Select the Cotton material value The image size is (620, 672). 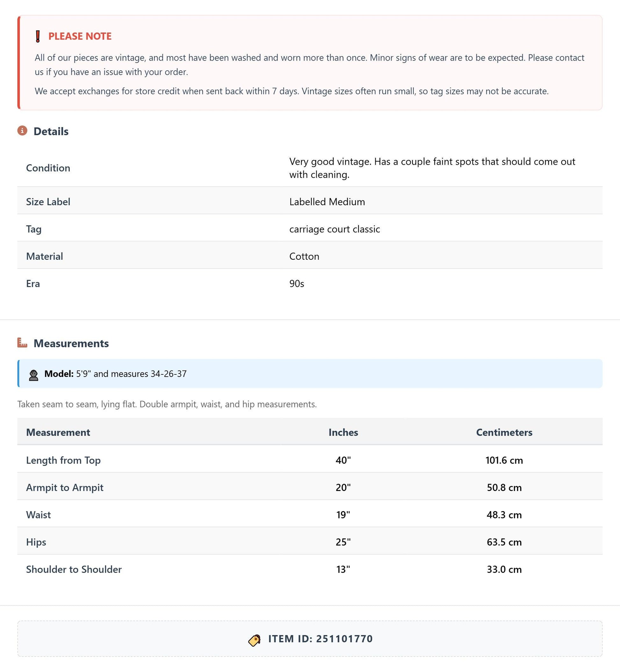pyautogui.click(x=304, y=256)
